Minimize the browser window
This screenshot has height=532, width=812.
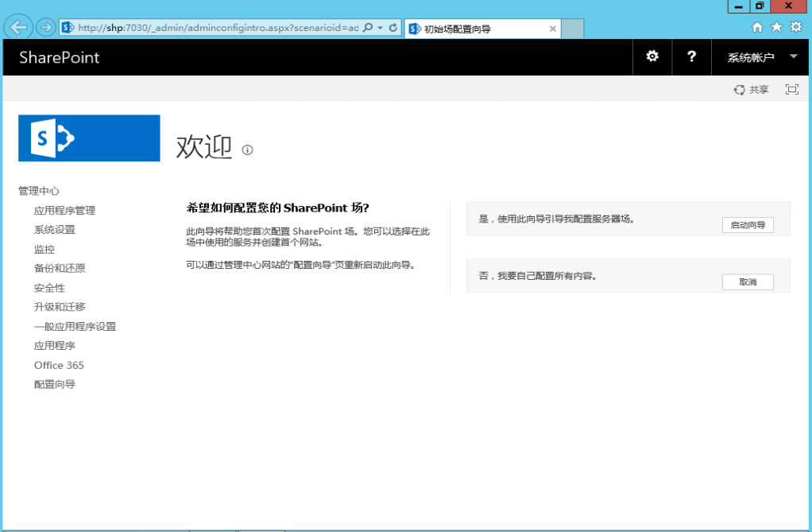(x=738, y=6)
